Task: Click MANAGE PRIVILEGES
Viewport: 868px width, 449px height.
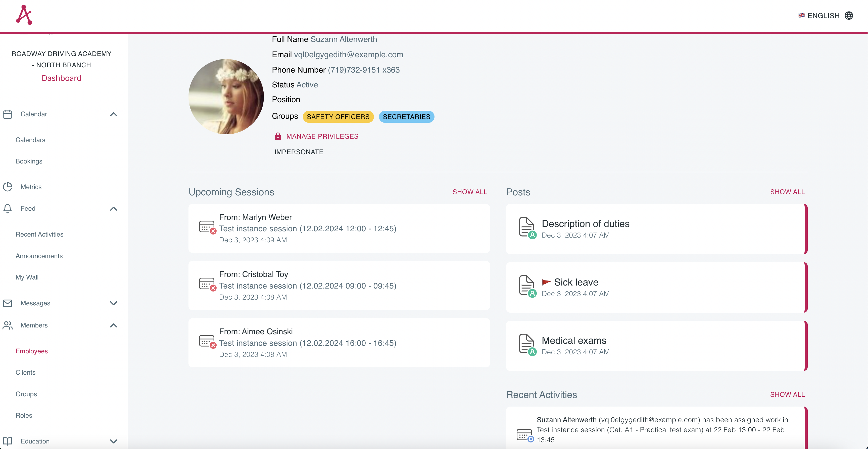Action: click(322, 136)
